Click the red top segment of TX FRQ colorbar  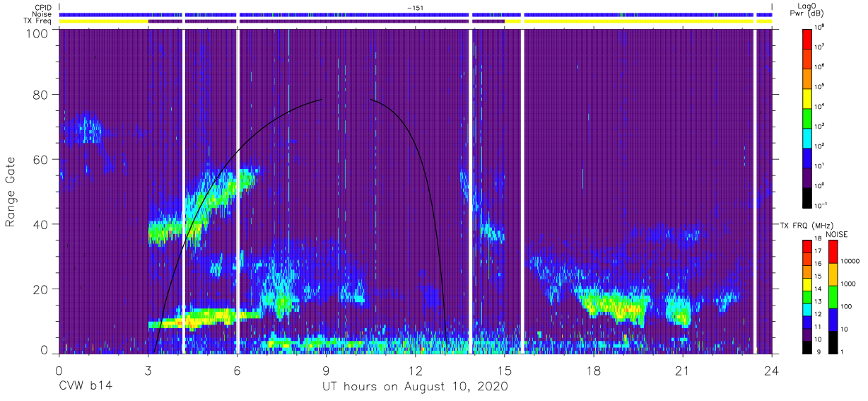pyautogui.click(x=807, y=247)
